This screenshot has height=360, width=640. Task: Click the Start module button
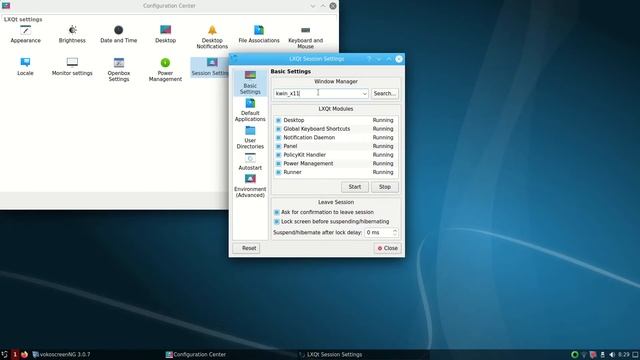coord(355,187)
